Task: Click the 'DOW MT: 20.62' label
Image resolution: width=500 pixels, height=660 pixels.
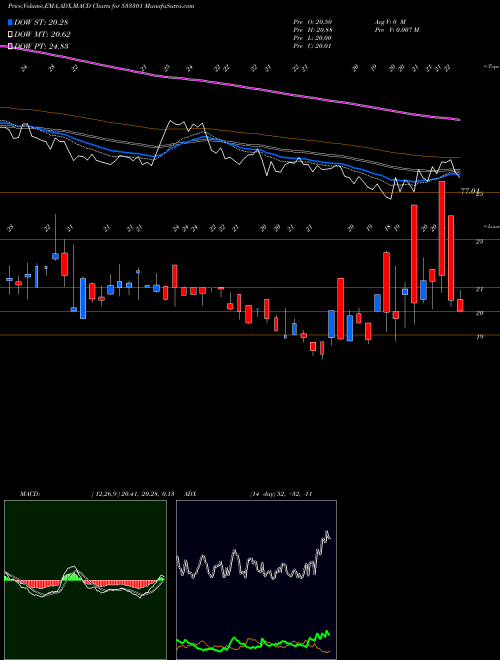Action: pyautogui.click(x=42, y=35)
